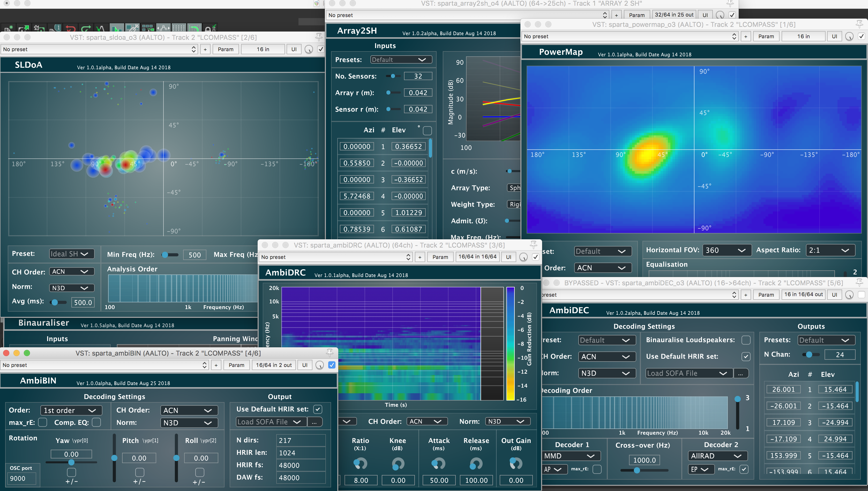The width and height of the screenshot is (868, 491).
Task: Pin the SLDoA plugin window on top
Action: pos(319,37)
